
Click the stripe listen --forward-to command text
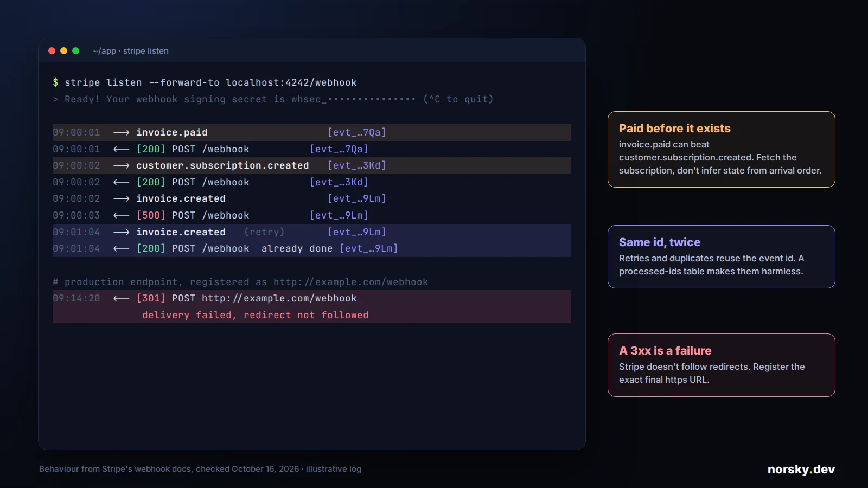210,82
